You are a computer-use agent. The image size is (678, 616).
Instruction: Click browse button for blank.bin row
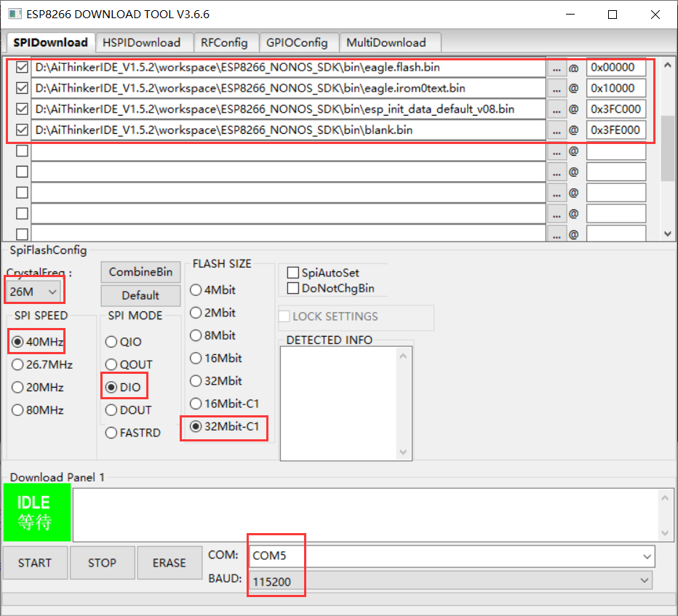click(557, 131)
